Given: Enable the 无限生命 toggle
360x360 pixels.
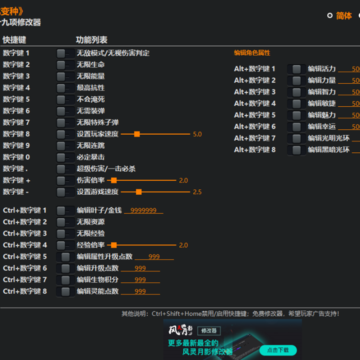Looking at the screenshot, I should coord(65,65).
